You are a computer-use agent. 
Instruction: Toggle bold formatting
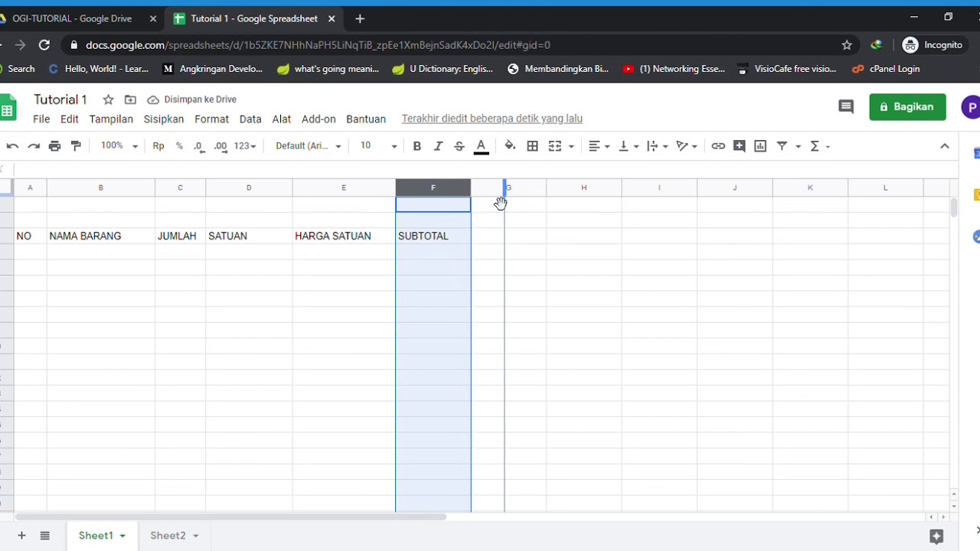417,146
